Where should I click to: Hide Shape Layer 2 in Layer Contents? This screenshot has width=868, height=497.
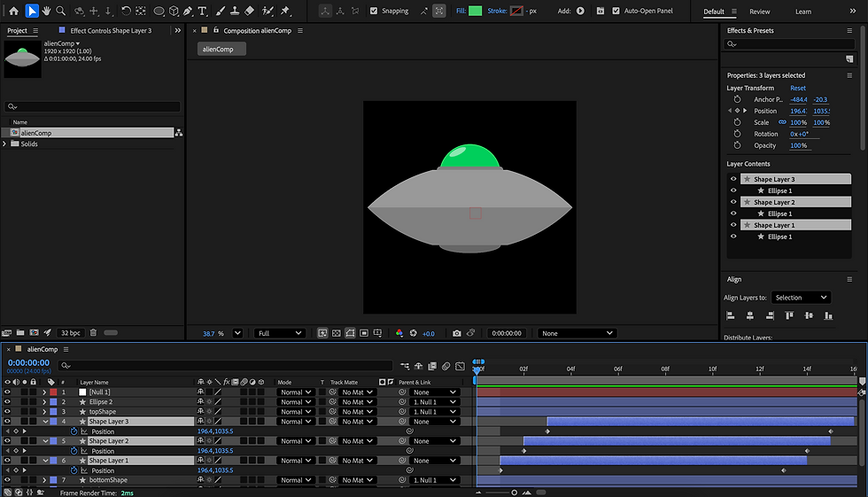click(x=733, y=202)
